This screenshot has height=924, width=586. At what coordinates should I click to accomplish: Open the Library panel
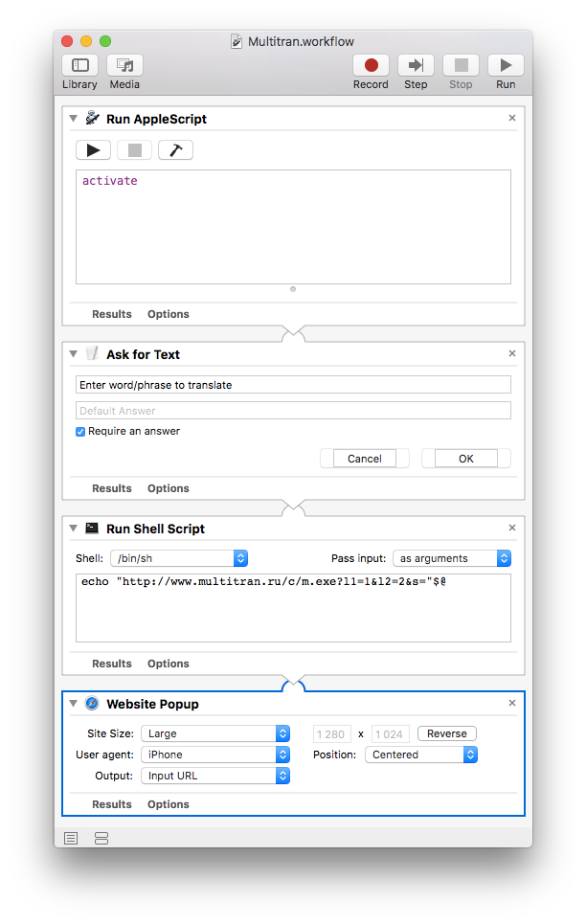tap(79, 65)
